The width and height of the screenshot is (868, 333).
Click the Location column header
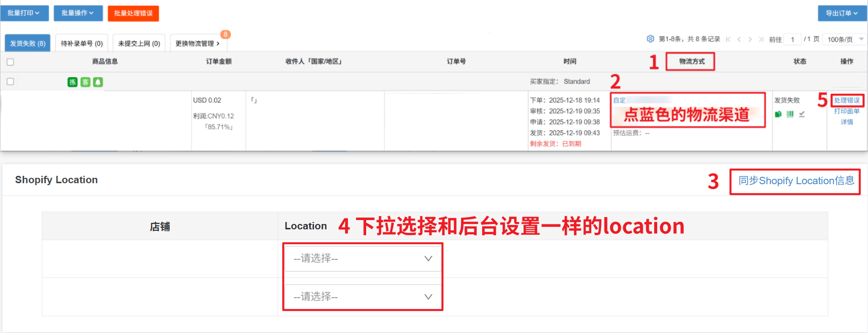tap(306, 226)
